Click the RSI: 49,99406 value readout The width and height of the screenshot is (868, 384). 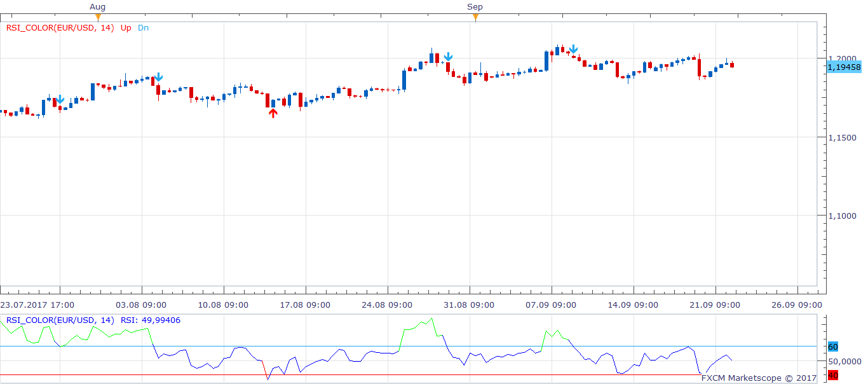coord(150,320)
